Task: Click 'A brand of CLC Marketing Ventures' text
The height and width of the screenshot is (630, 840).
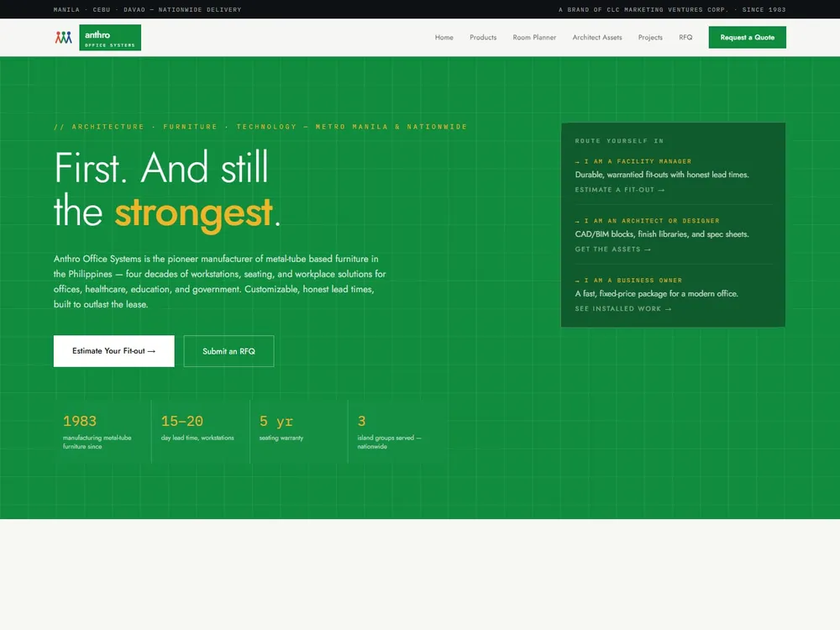Action: (x=672, y=9)
